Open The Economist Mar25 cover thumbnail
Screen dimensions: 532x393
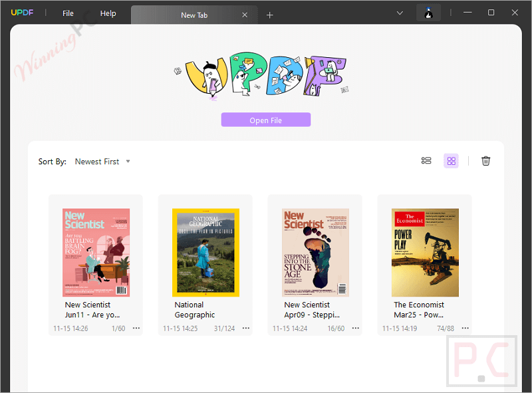425,253
